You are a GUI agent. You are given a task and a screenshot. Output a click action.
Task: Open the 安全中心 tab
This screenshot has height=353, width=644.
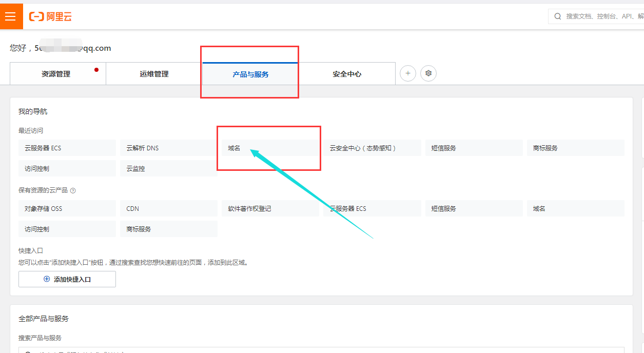coord(347,74)
